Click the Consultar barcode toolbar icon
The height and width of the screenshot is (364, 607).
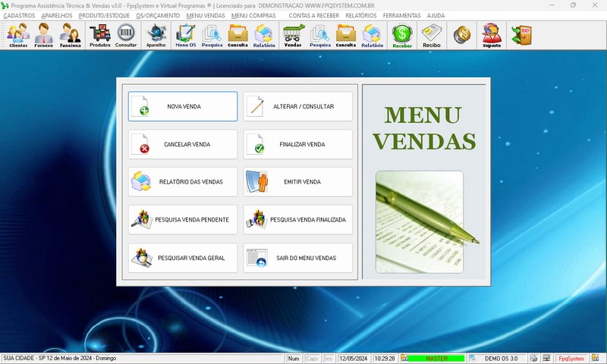click(x=126, y=35)
